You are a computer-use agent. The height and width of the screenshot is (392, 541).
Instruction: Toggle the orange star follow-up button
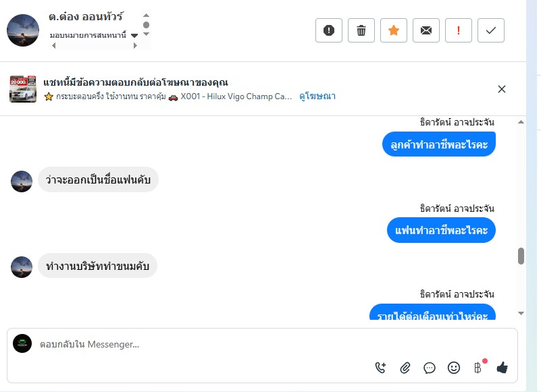[x=394, y=30]
